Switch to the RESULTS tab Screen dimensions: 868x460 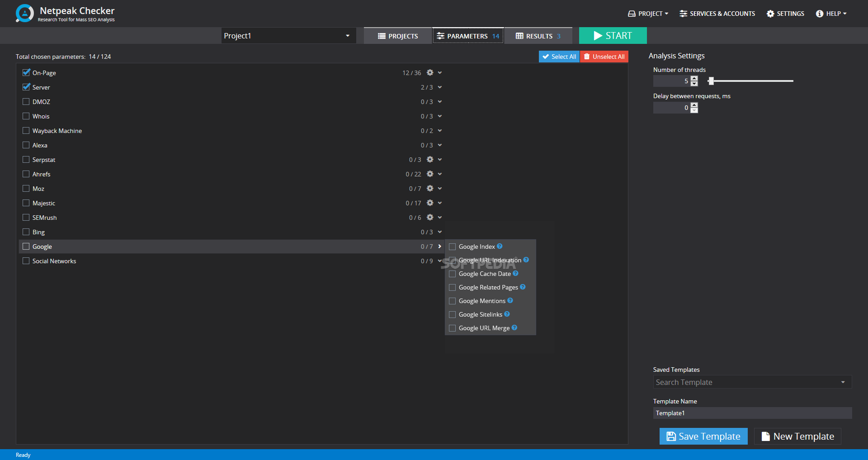[x=538, y=36]
